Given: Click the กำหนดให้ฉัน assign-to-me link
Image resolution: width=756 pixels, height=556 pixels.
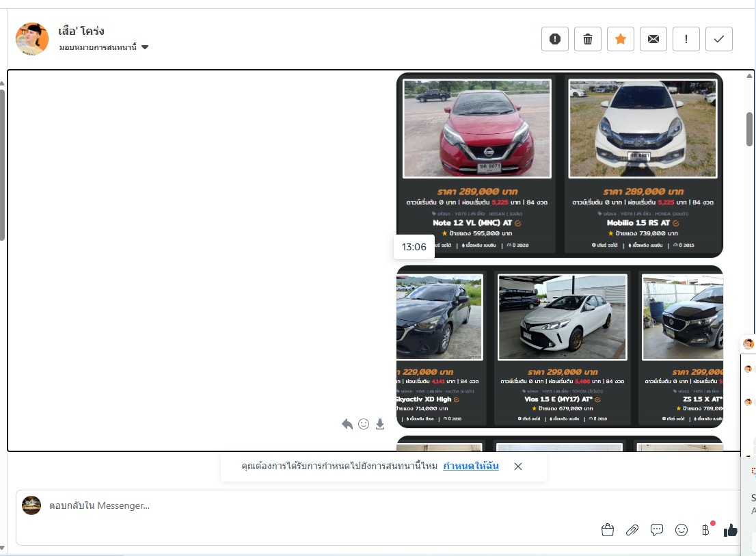Looking at the screenshot, I should tap(470, 466).
